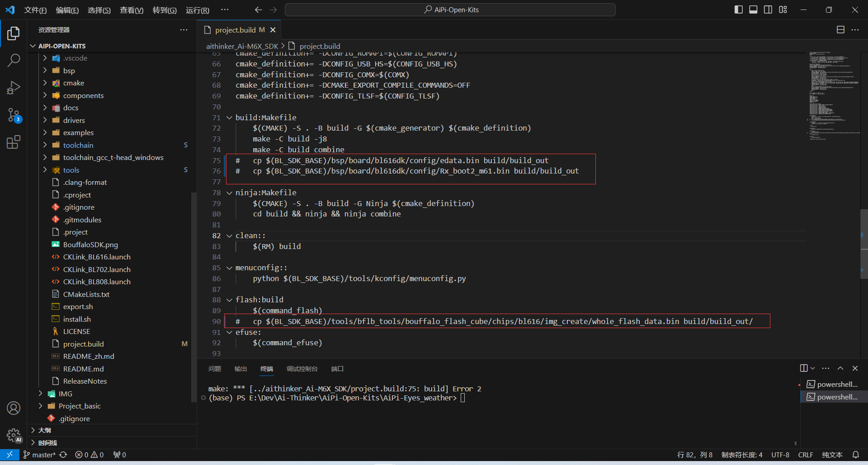The height and width of the screenshot is (465, 868).
Task: Open the terminal launch profile dropdown arrow
Action: coord(812,368)
